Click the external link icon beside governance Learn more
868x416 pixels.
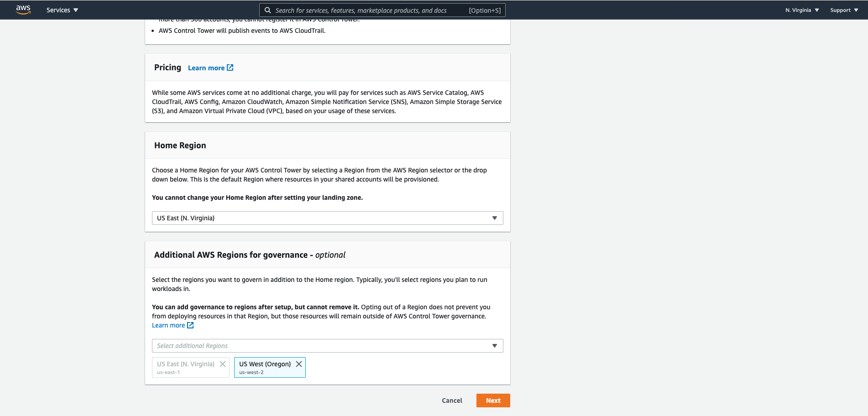click(x=190, y=325)
